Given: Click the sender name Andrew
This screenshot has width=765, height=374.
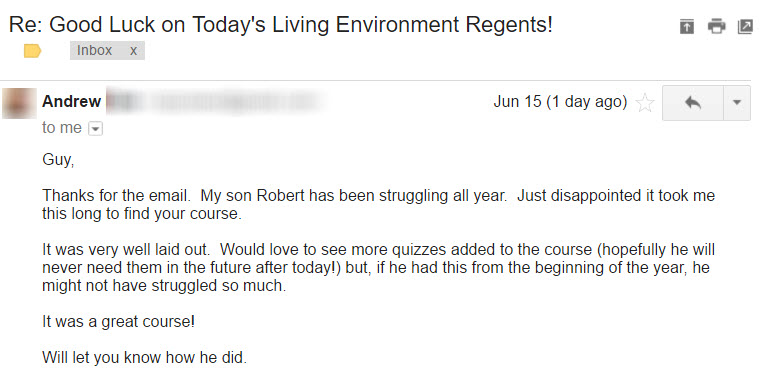Looking at the screenshot, I should pos(71,101).
